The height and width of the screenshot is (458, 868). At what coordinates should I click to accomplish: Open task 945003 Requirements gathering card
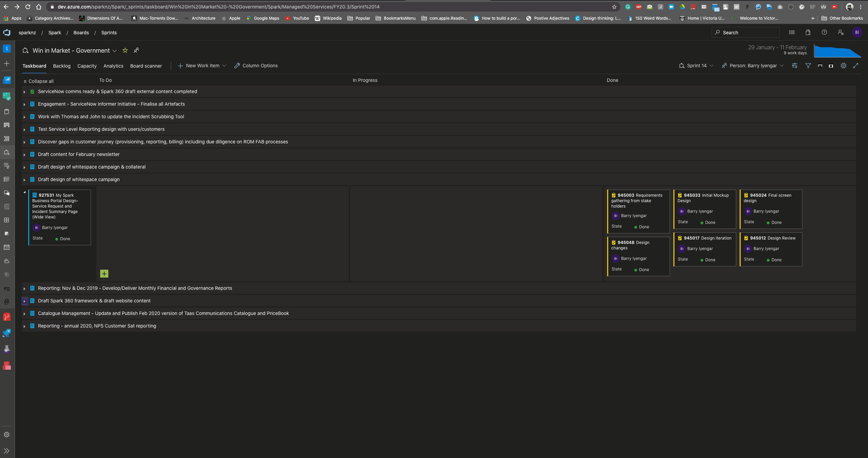pos(638,211)
